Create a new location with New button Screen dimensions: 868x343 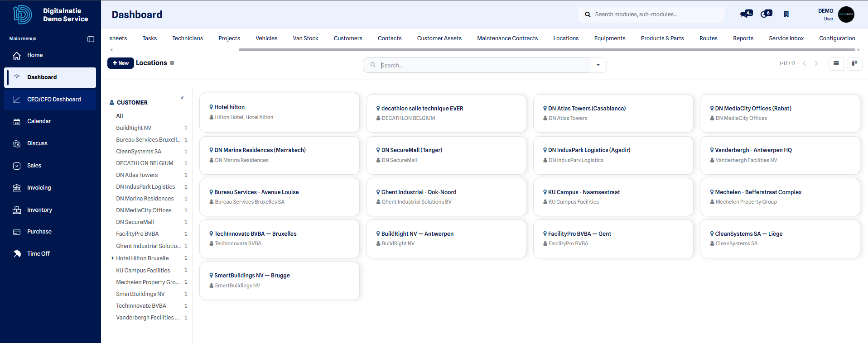[121, 63]
